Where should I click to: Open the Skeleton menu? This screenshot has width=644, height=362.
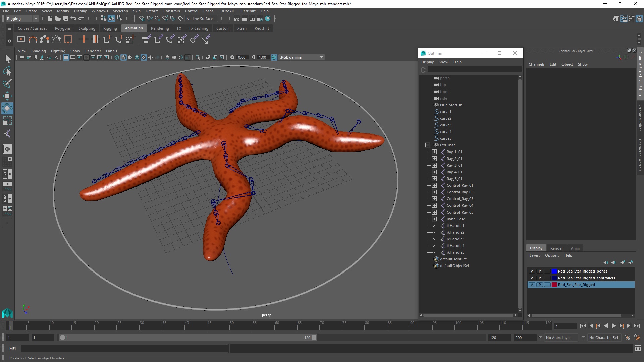120,11
